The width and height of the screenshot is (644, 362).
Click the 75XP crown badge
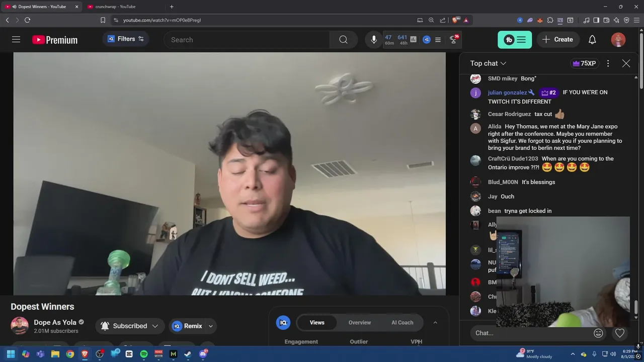pos(584,63)
